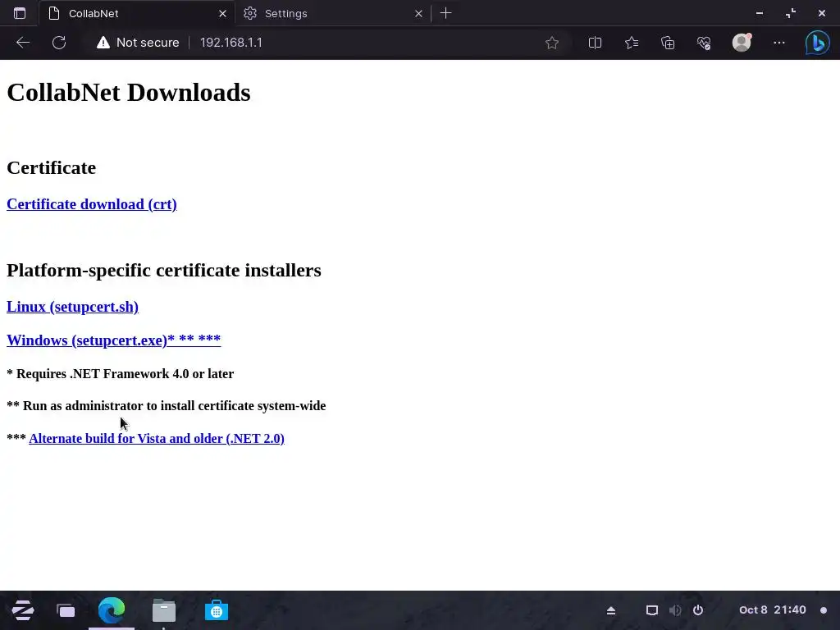This screenshot has width=840, height=630.
Task: Add this page to favorites star
Action: pyautogui.click(x=552, y=43)
